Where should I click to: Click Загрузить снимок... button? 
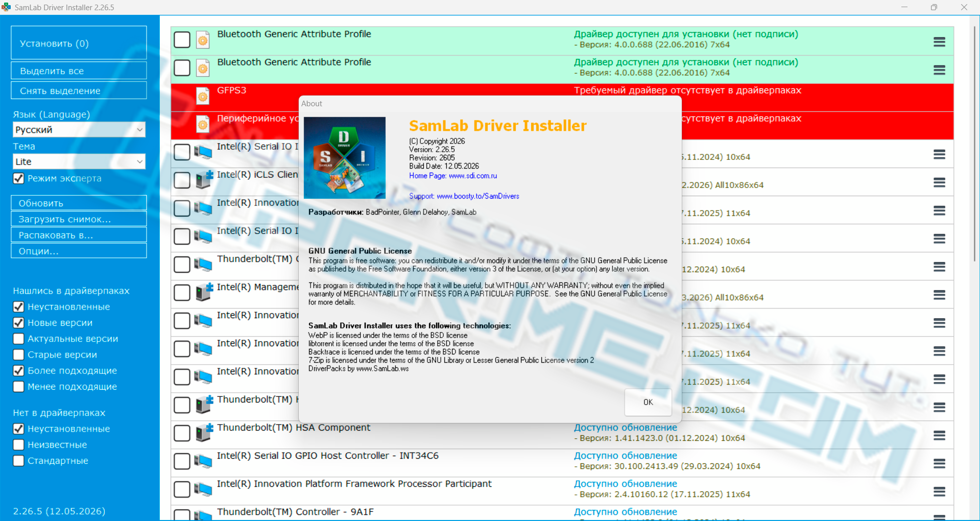[79, 219]
